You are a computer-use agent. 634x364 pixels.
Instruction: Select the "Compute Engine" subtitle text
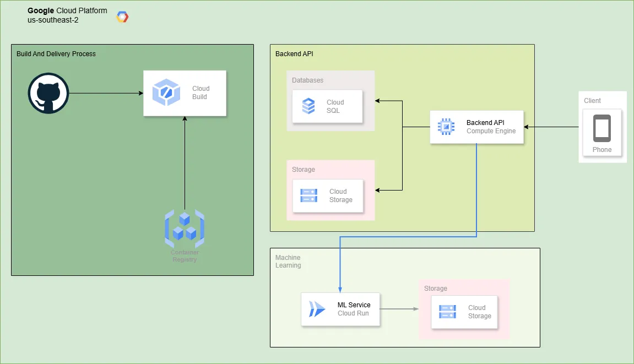click(491, 131)
